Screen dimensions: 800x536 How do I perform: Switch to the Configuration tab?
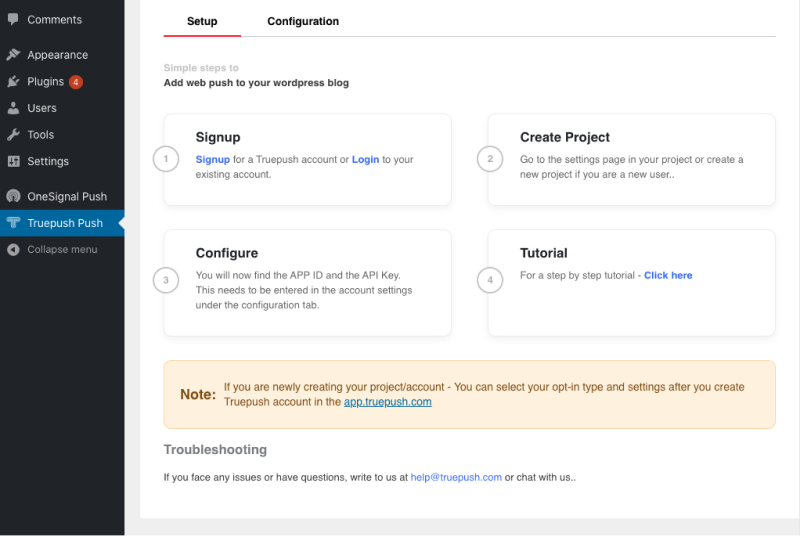[x=303, y=21]
